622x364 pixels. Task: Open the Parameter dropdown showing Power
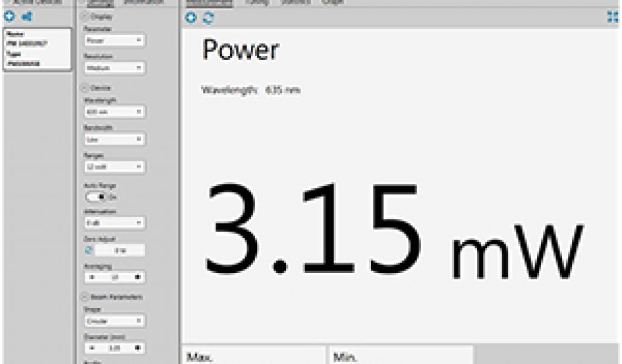114,41
